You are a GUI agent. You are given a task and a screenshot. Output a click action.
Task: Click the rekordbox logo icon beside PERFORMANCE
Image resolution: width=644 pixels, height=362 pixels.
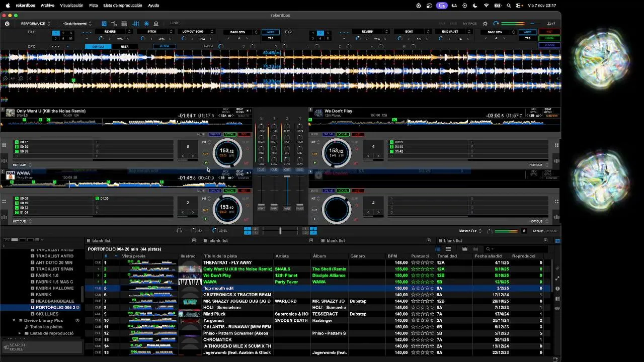pos(7,24)
